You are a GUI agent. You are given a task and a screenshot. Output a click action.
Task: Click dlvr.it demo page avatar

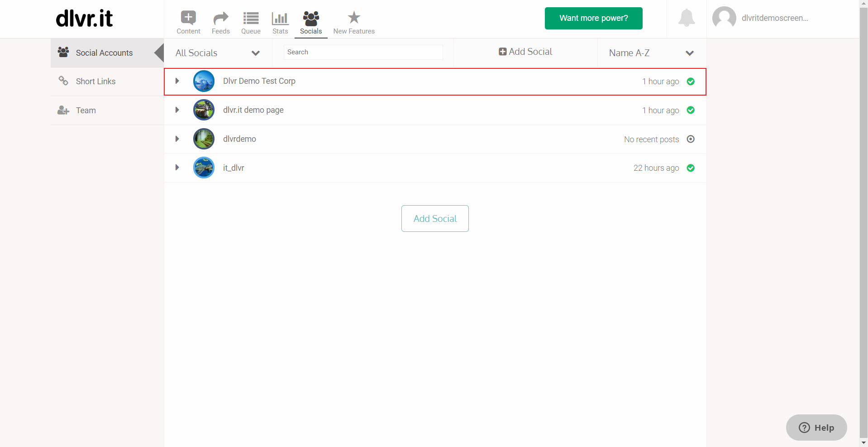[204, 110]
